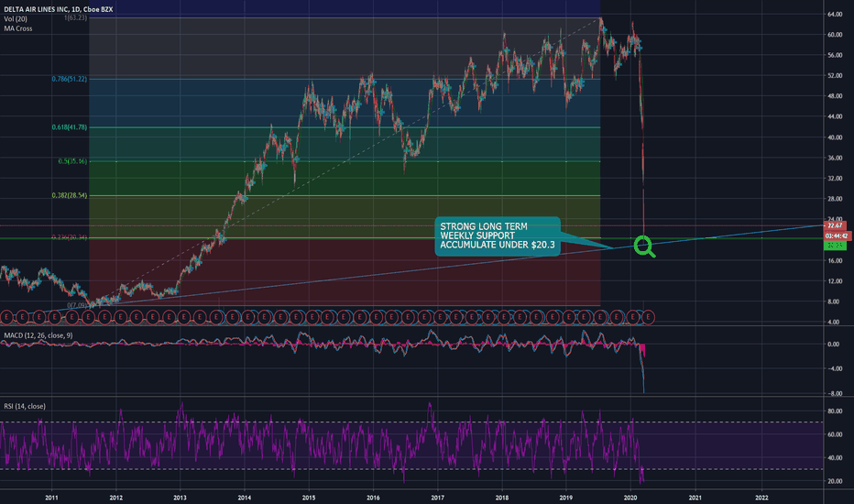Viewport: 854px width, 504px height.
Task: Click the 2022 year on time axis
Action: (761, 498)
